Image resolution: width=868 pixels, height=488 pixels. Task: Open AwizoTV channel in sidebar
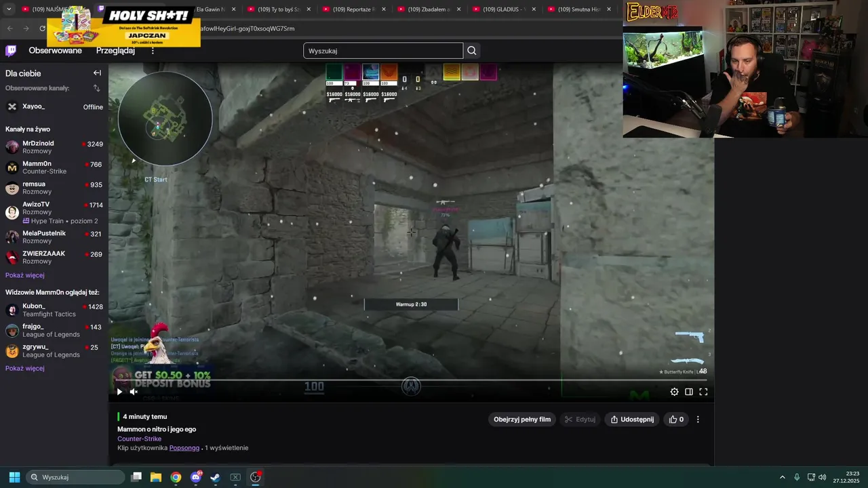coord(54,212)
